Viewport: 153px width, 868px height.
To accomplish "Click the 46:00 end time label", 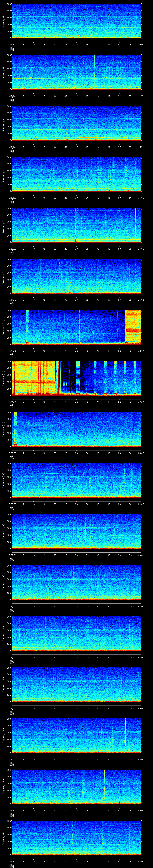I will pos(141,861).
